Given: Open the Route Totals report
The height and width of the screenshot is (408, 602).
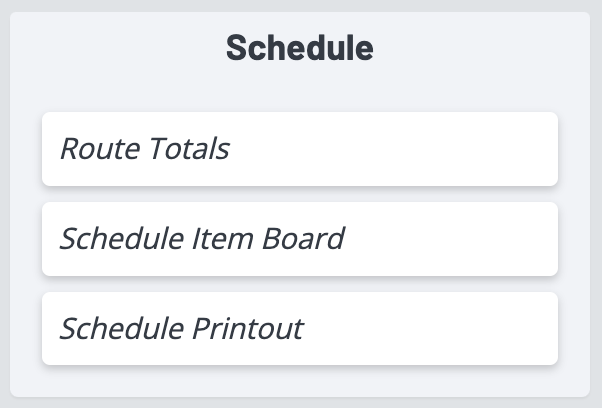Looking at the screenshot, I should point(299,149).
